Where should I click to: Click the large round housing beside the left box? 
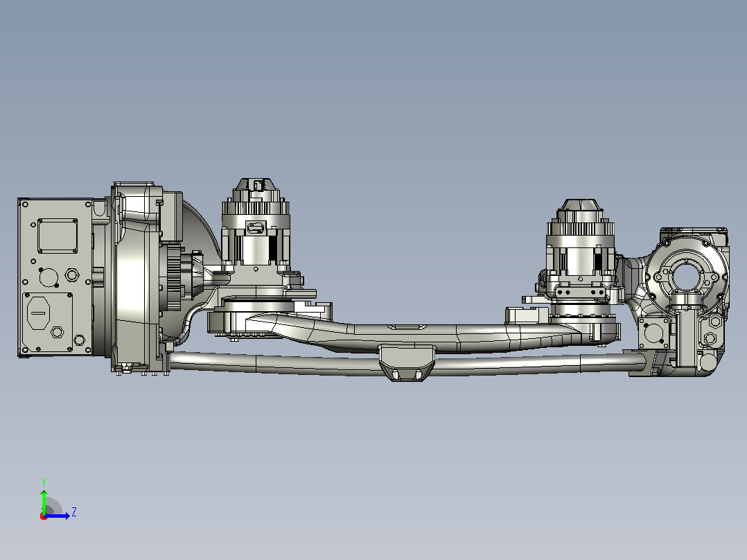click(135, 277)
